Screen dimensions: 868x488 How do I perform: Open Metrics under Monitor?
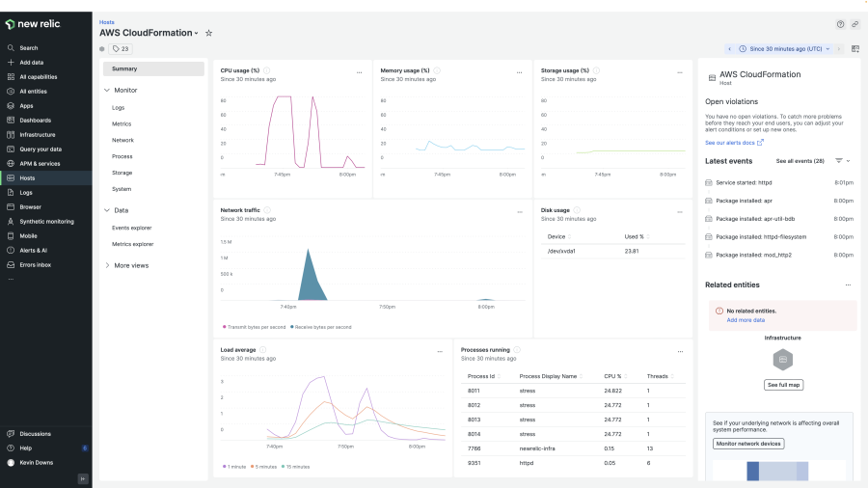tap(122, 124)
